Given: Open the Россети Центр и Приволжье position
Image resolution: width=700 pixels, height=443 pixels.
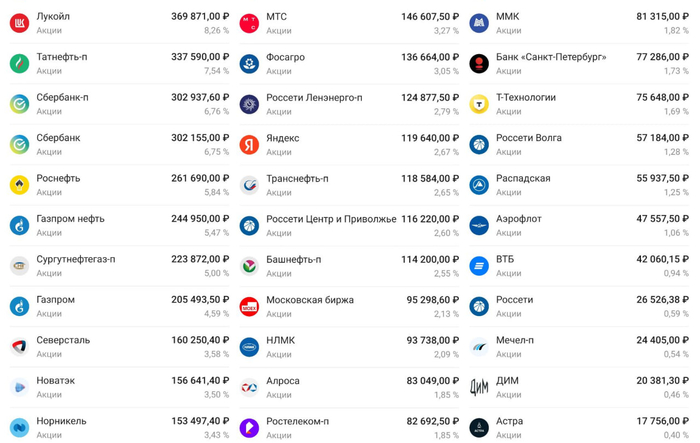Looking at the screenshot, I should click(x=349, y=226).
